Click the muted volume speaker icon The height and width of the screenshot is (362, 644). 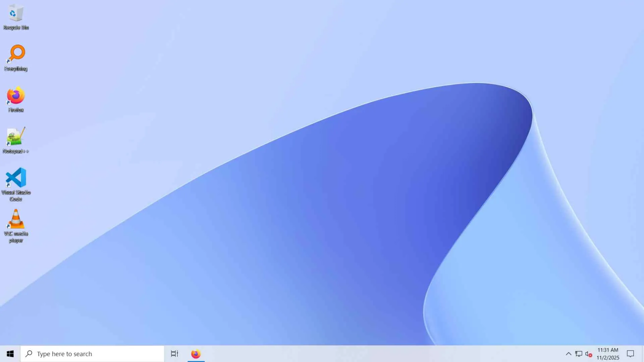pyautogui.click(x=588, y=354)
